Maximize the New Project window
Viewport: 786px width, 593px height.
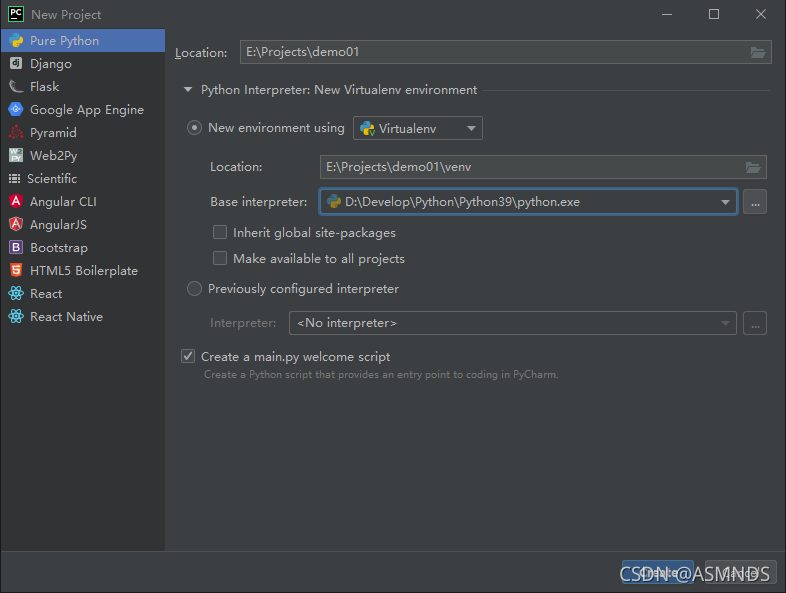click(x=714, y=14)
